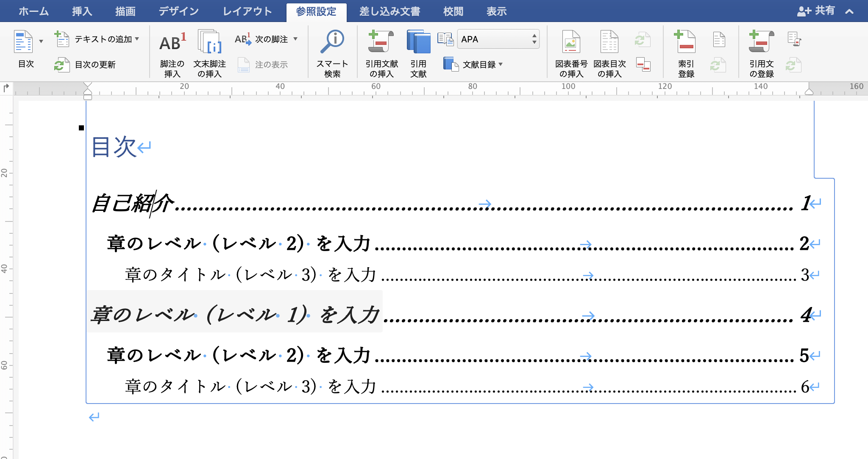Click the 目次 heading in the document
The height and width of the screenshot is (459, 868).
coord(114,147)
